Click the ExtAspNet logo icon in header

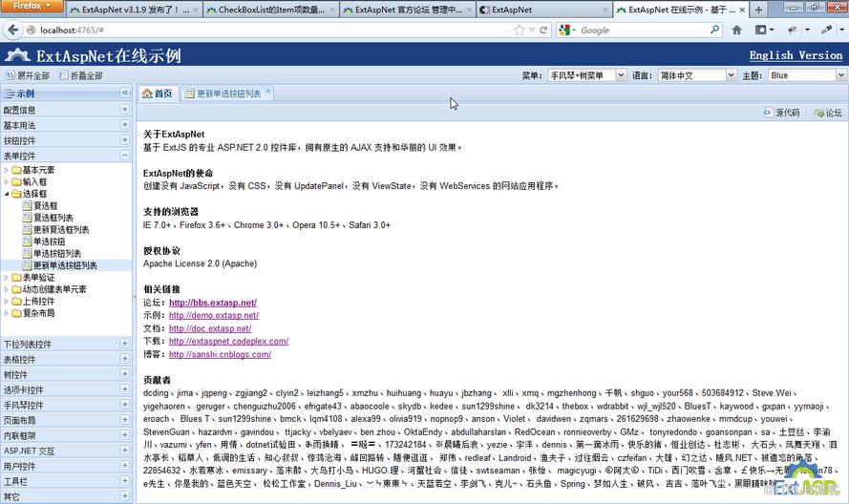[x=17, y=55]
